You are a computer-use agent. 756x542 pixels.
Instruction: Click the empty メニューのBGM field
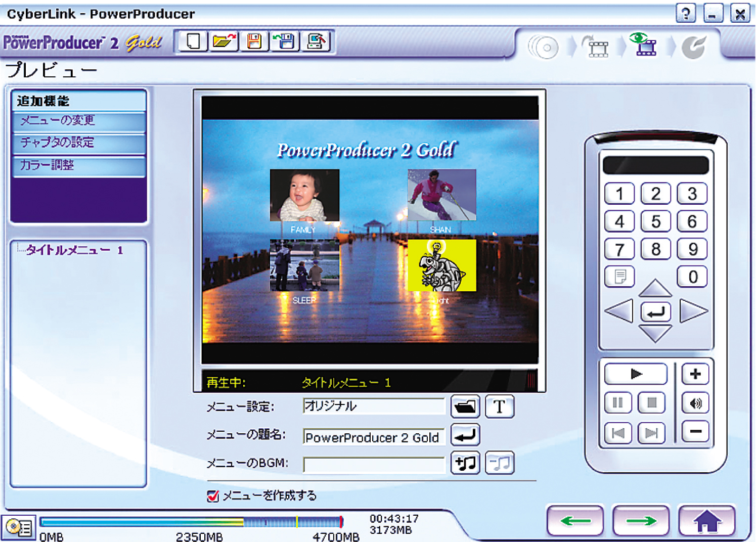374,464
